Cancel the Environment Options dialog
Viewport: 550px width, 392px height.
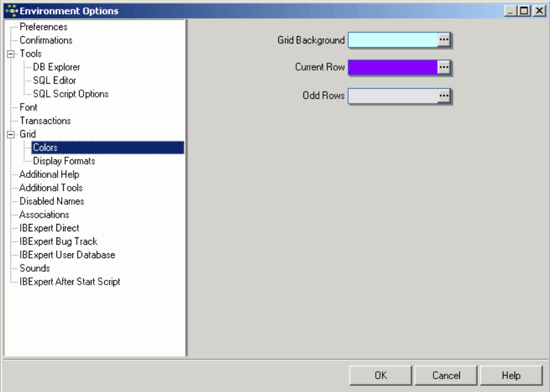click(x=446, y=375)
